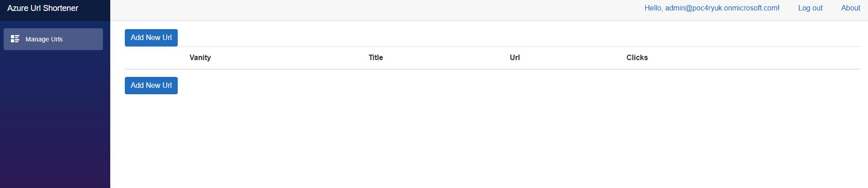Select the Vanity column header
The image size is (868, 188).
pyautogui.click(x=200, y=58)
